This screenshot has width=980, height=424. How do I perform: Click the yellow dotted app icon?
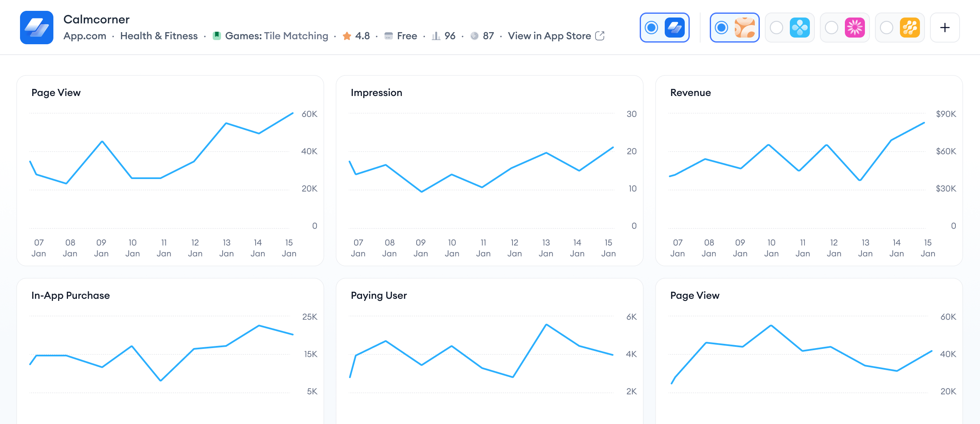(x=910, y=28)
